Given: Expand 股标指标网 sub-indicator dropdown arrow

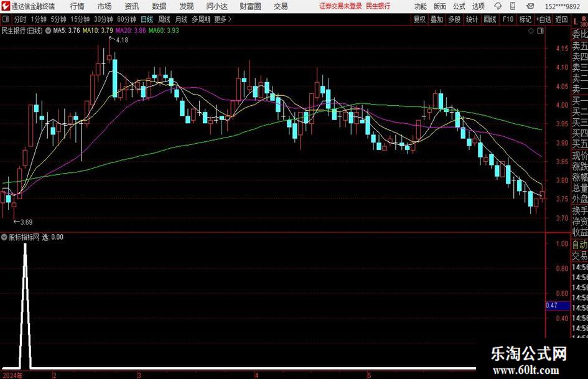Looking at the screenshot, I should coord(4,237).
